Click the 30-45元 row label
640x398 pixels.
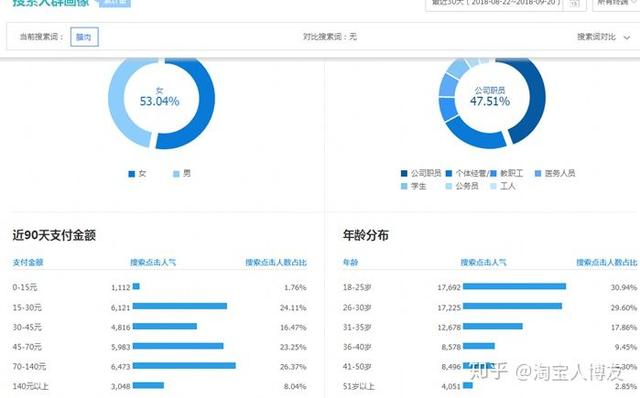27,327
